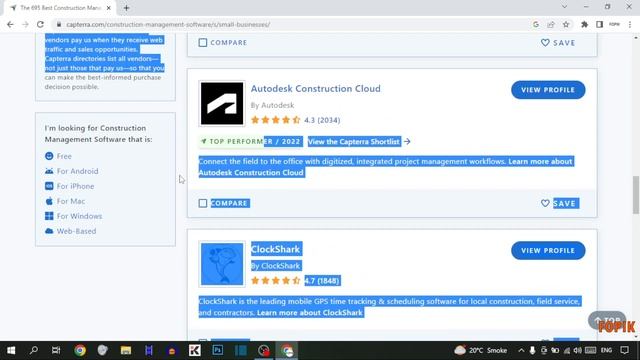This screenshot has width=640, height=360.
Task: Open a new browser tab
Action: tap(127, 8)
